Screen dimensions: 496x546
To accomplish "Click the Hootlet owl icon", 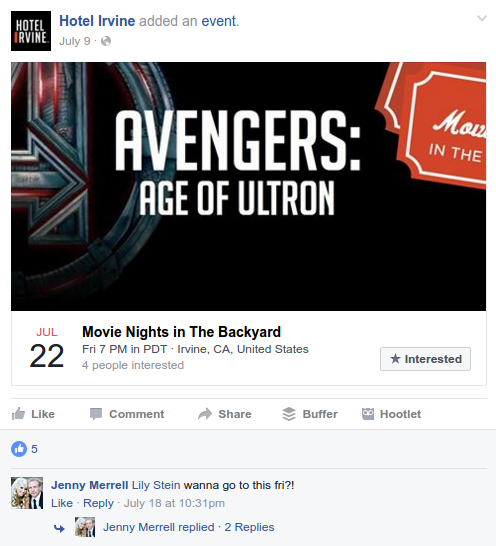I will tap(368, 414).
